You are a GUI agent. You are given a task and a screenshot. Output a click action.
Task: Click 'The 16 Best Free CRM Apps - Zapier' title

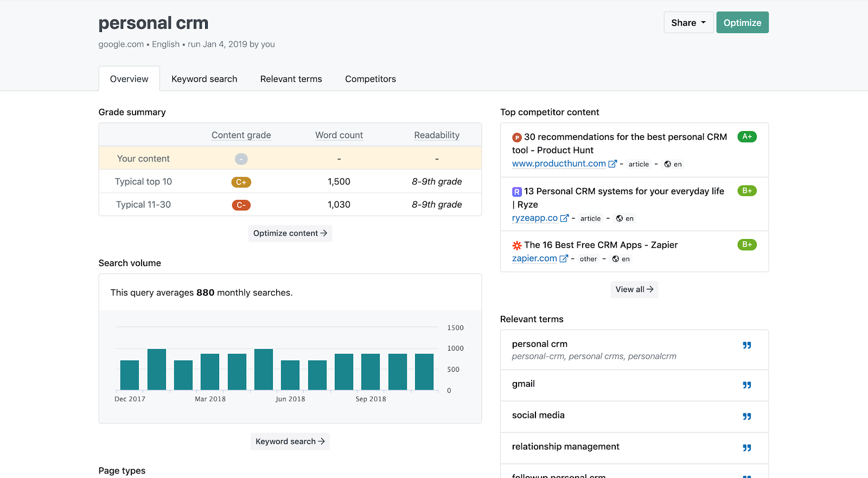(601, 245)
